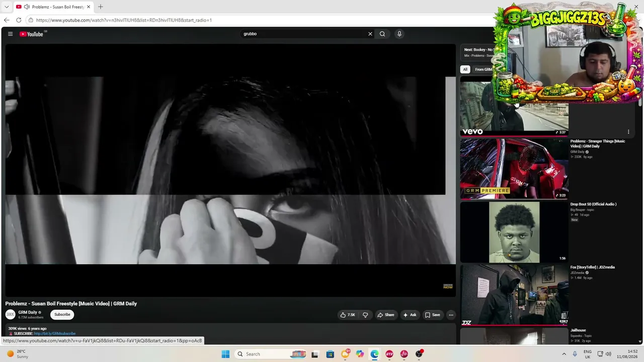Open a new browser tab
Screen dimensions: 644x362
click(x=101, y=7)
